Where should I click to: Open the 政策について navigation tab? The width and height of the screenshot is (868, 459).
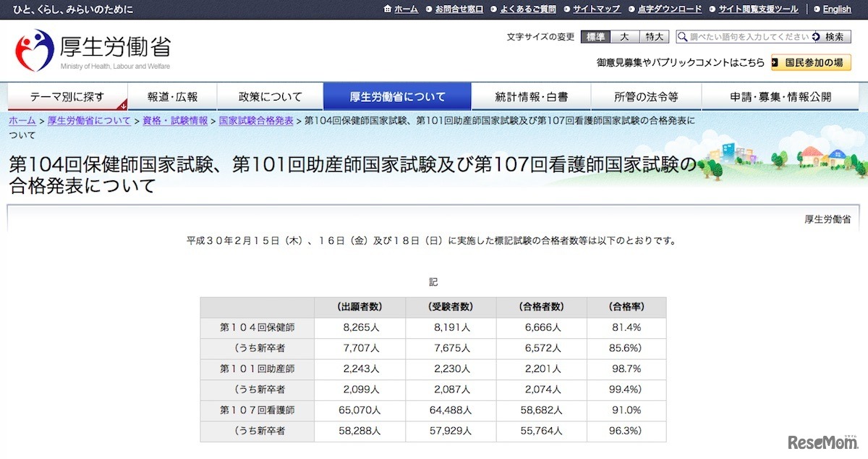point(268,95)
